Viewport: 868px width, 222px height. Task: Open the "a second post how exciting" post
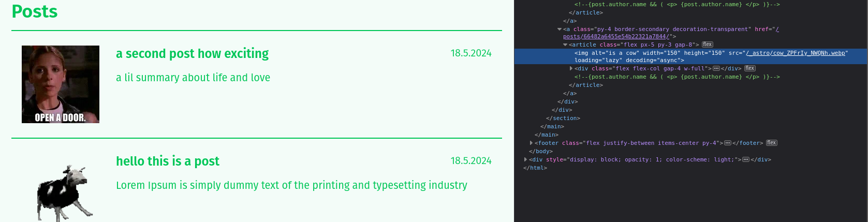pos(192,54)
